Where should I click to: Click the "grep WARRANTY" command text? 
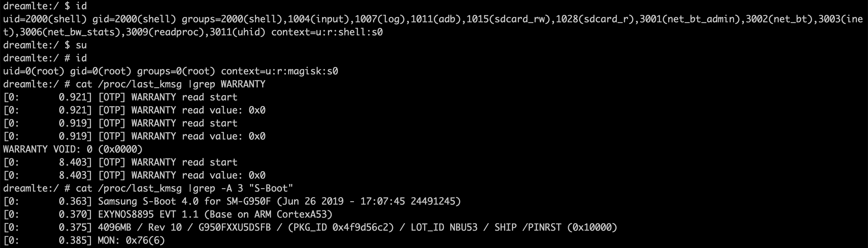(229, 84)
